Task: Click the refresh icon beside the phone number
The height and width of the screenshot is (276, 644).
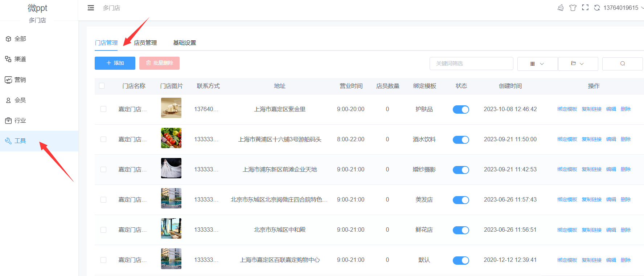Action: pos(597,8)
